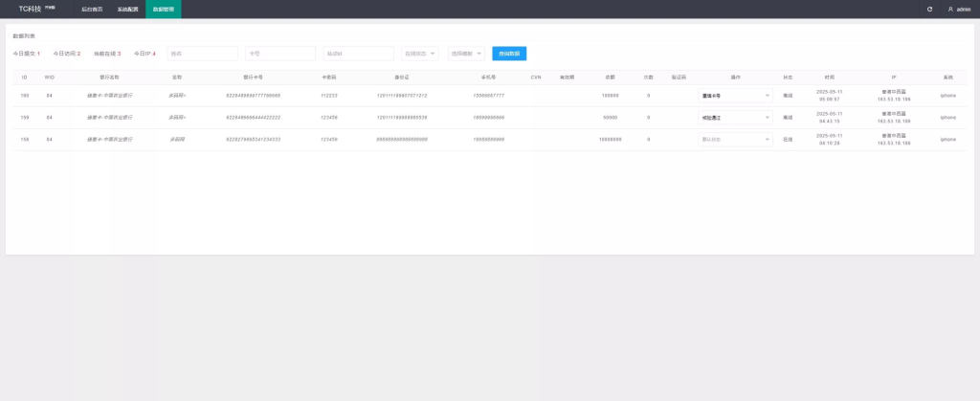Go to 后台首页 tab
The width and height of the screenshot is (980, 401).
[92, 10]
